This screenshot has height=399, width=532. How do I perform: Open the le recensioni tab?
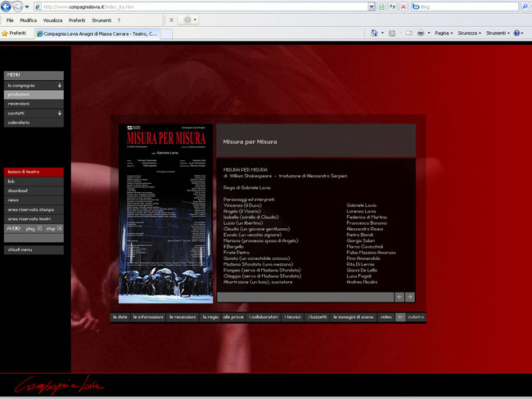click(183, 317)
